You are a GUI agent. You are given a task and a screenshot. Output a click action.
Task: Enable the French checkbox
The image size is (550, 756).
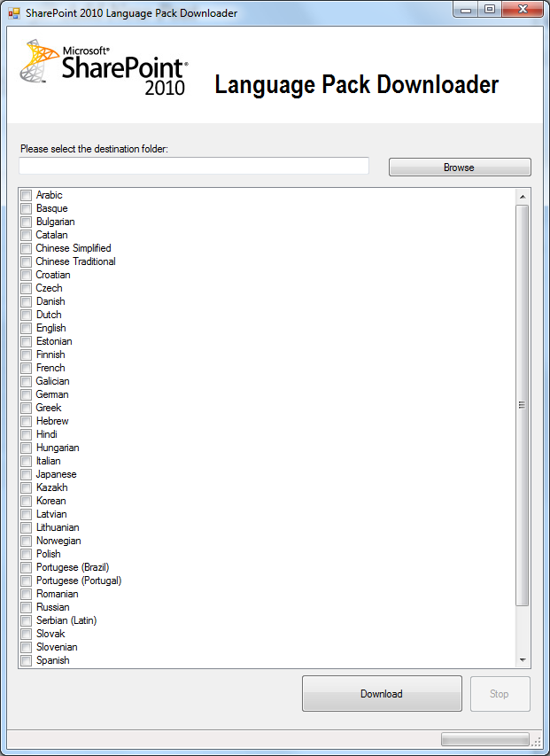click(27, 368)
